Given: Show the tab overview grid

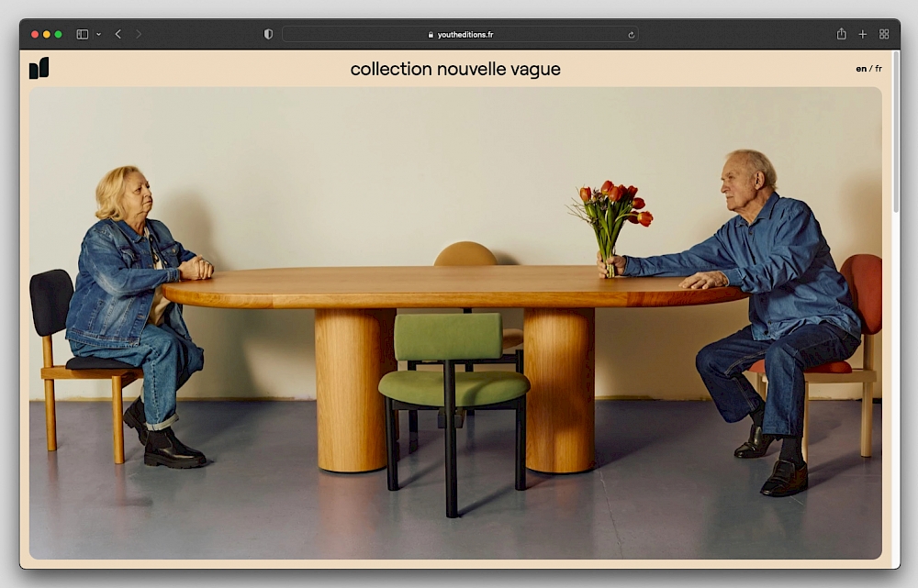Looking at the screenshot, I should click(884, 34).
